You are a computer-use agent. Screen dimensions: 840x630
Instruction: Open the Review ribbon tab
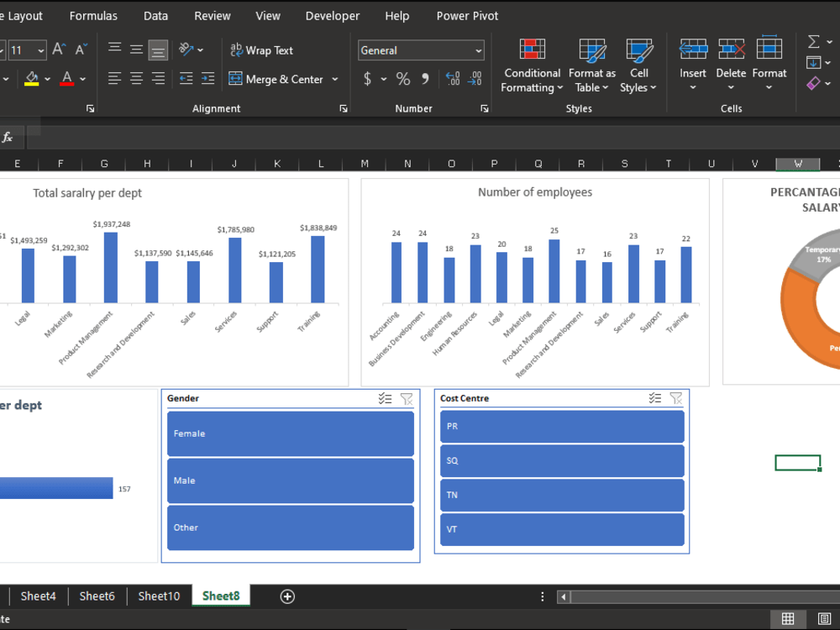pos(213,16)
